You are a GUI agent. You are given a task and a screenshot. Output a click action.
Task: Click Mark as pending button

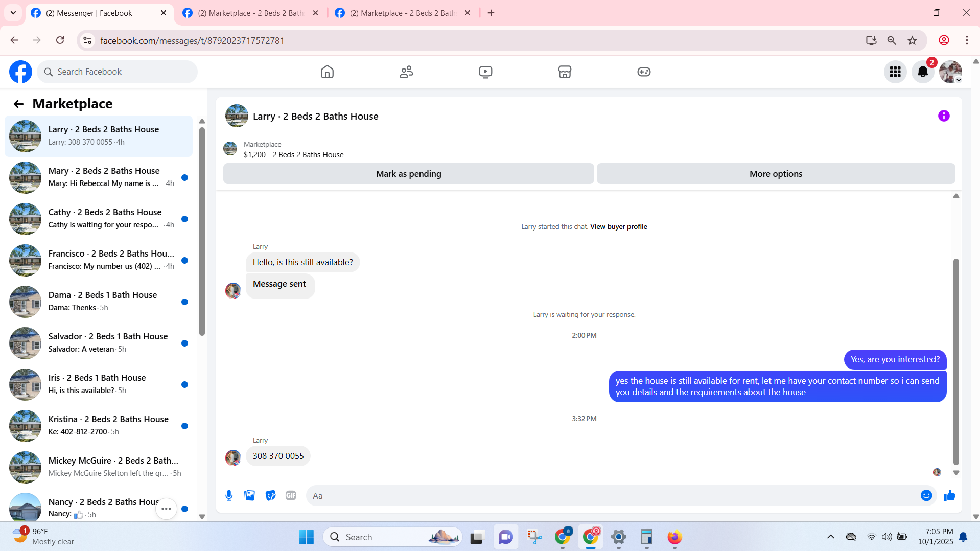click(x=408, y=174)
